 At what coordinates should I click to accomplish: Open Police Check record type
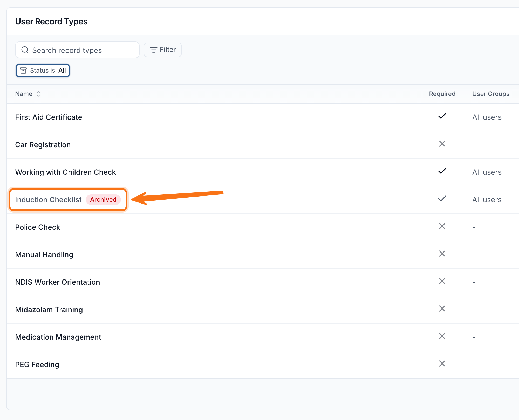click(x=38, y=227)
